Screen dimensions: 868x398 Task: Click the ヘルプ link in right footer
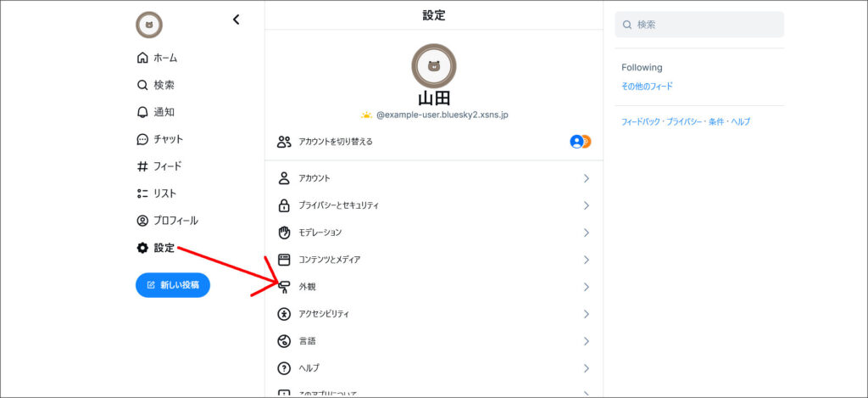741,122
